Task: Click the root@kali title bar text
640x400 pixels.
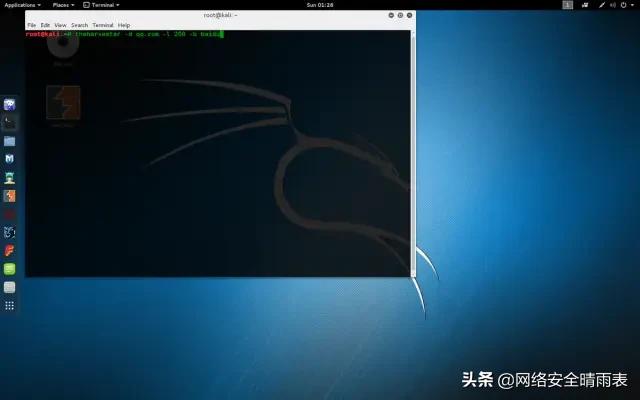Action: coord(220,15)
